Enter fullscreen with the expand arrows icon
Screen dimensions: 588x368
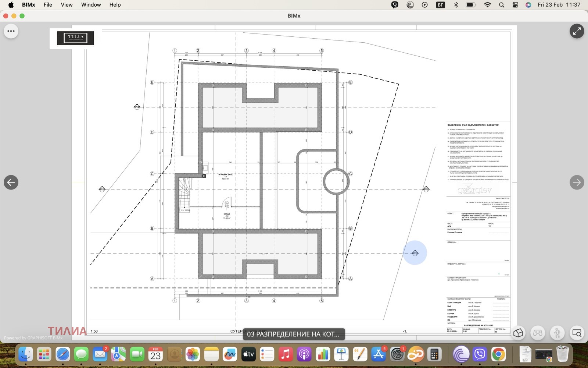pyautogui.click(x=577, y=31)
